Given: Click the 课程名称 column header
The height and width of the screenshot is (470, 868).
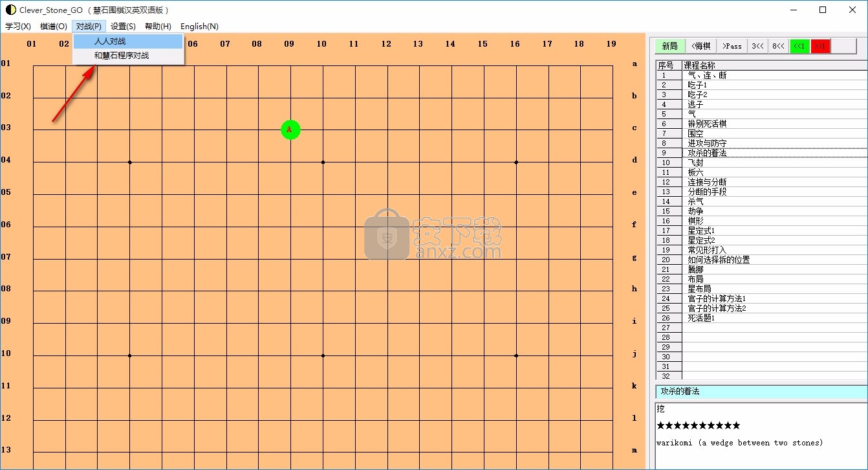Looking at the screenshot, I should click(x=774, y=65).
